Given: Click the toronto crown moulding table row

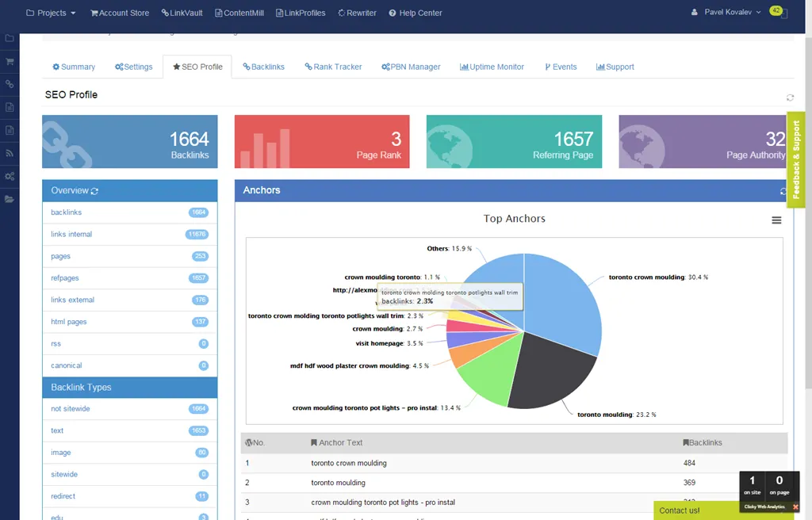Looking at the screenshot, I should point(514,463).
